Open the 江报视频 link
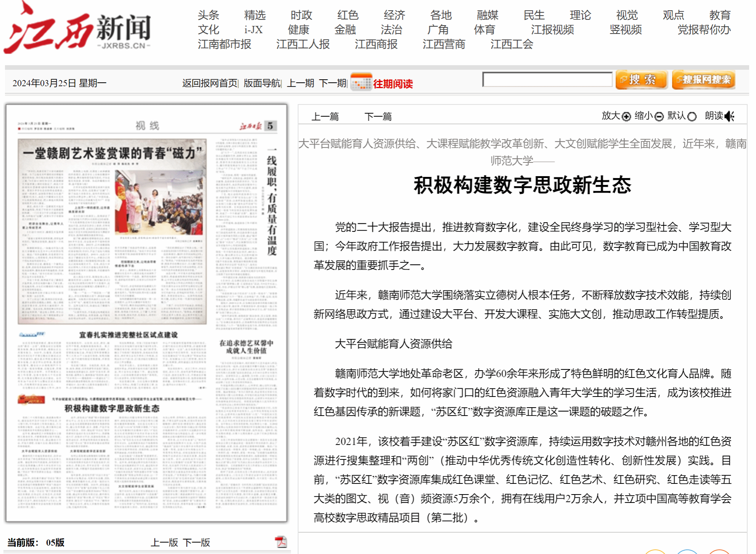Viewport: 756px width, 554px height. (552, 30)
